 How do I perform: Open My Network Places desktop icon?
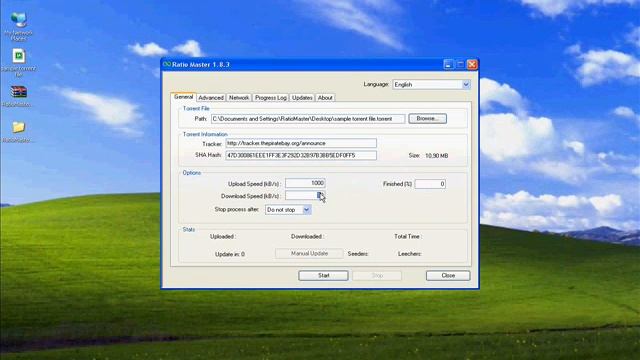(x=18, y=26)
